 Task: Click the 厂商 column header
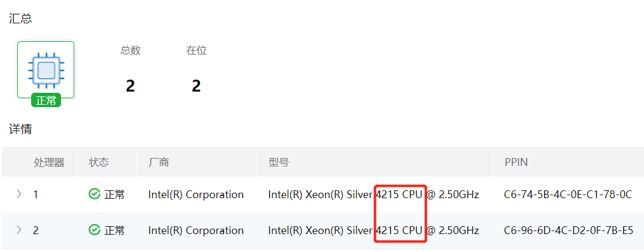tap(159, 162)
